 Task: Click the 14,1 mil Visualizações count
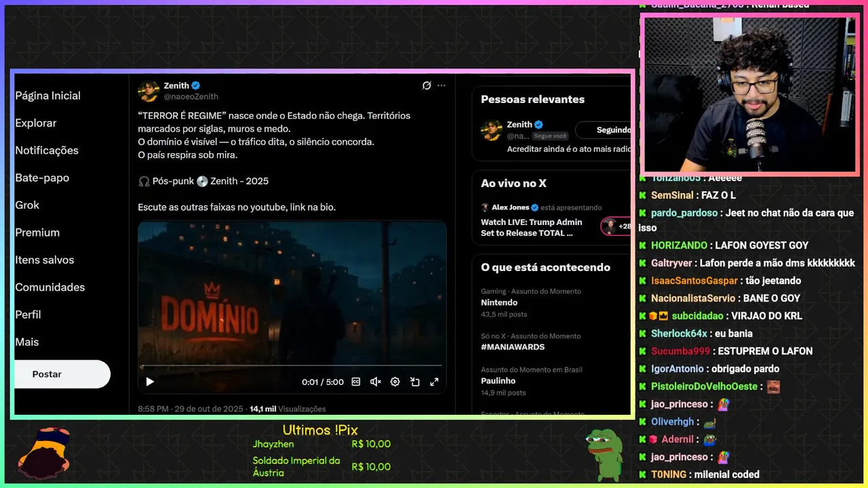pyautogui.click(x=288, y=409)
